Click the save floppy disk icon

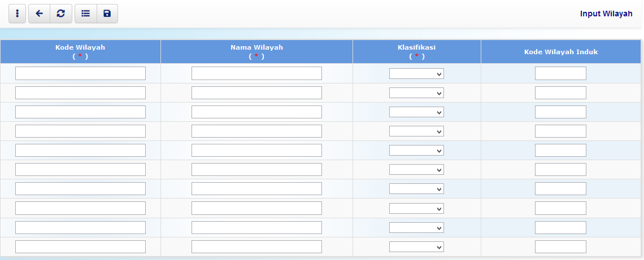click(107, 14)
